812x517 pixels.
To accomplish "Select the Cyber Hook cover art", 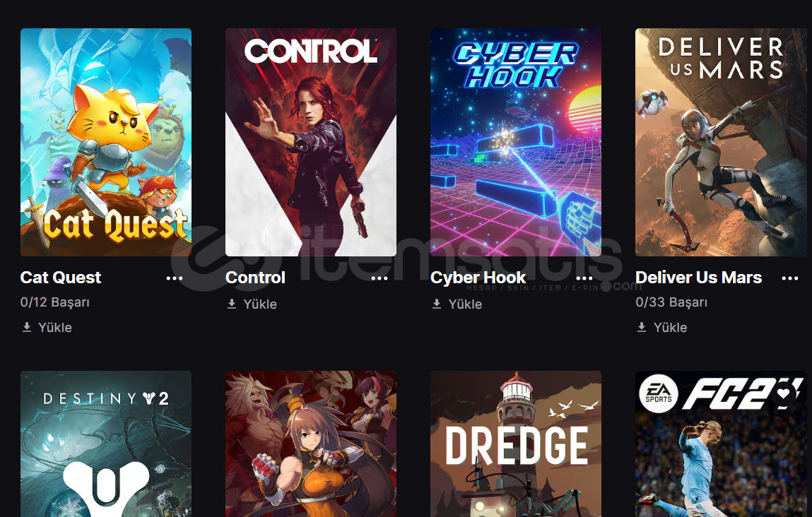I will click(516, 143).
